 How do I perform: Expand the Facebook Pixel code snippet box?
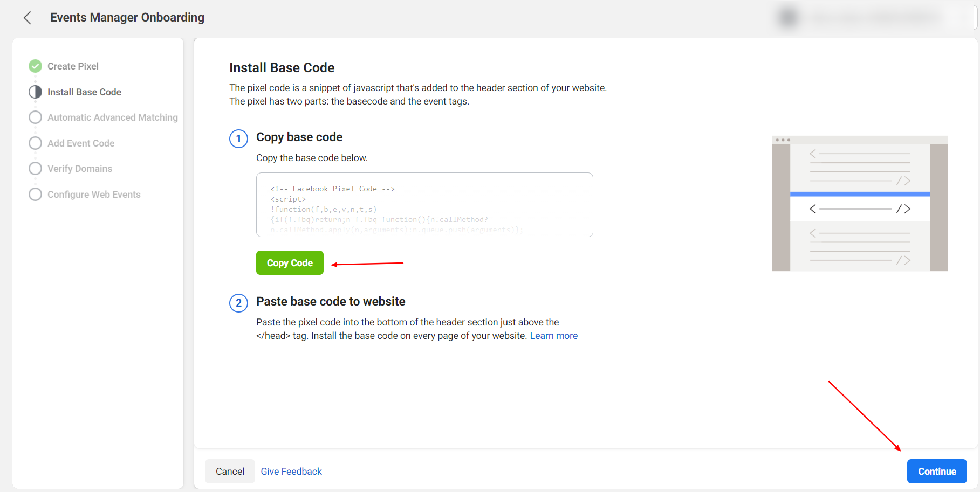(424, 205)
